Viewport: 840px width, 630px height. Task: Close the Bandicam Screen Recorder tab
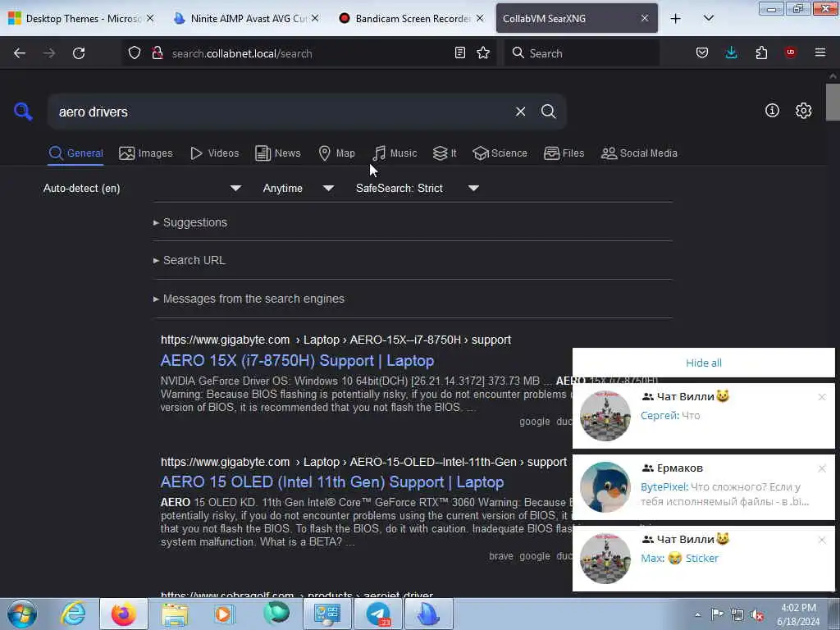480,18
